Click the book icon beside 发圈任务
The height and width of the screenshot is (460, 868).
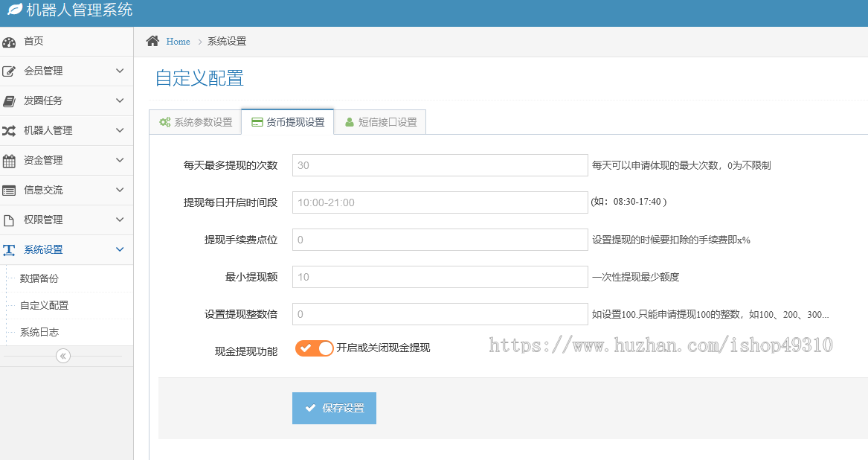[x=9, y=101]
